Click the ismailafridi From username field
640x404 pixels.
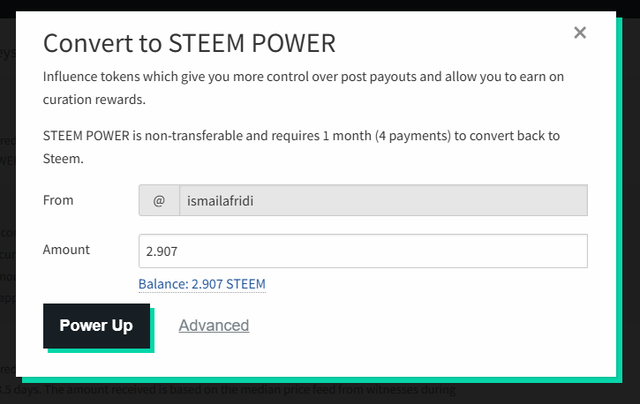(x=383, y=200)
